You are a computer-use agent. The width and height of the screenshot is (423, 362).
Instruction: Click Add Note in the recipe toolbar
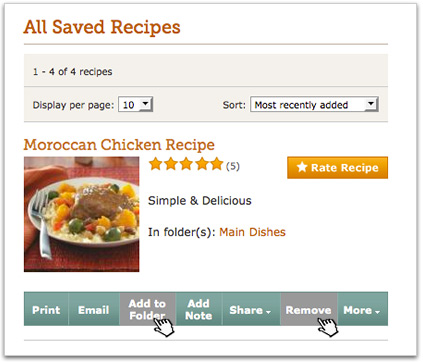tap(199, 309)
